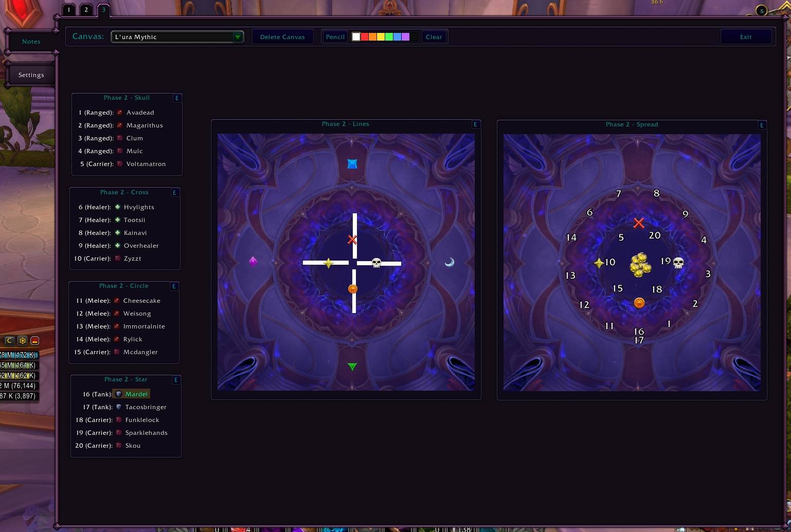The height and width of the screenshot is (532, 791).
Task: Click the green arrow of the Canvas dropdown
Action: 238,37
